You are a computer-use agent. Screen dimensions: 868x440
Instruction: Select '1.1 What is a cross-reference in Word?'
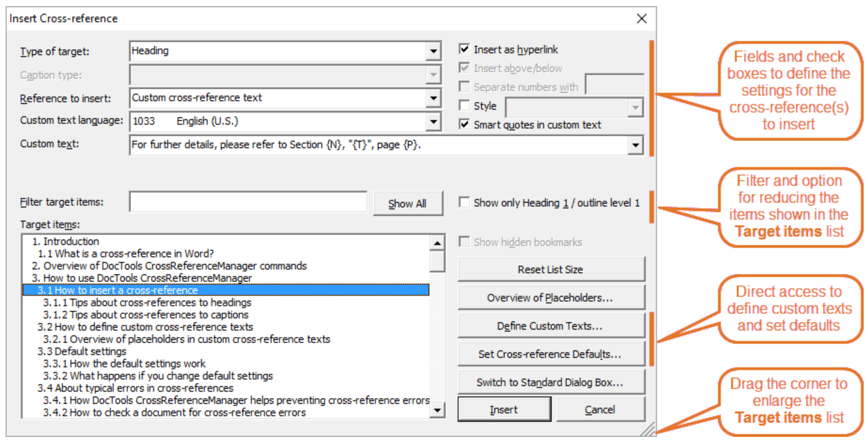pos(226,254)
